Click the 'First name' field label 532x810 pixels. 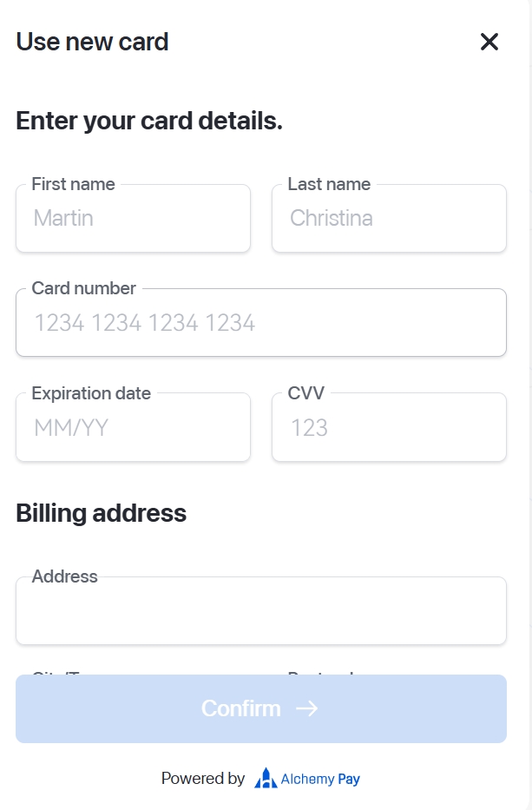(x=73, y=184)
